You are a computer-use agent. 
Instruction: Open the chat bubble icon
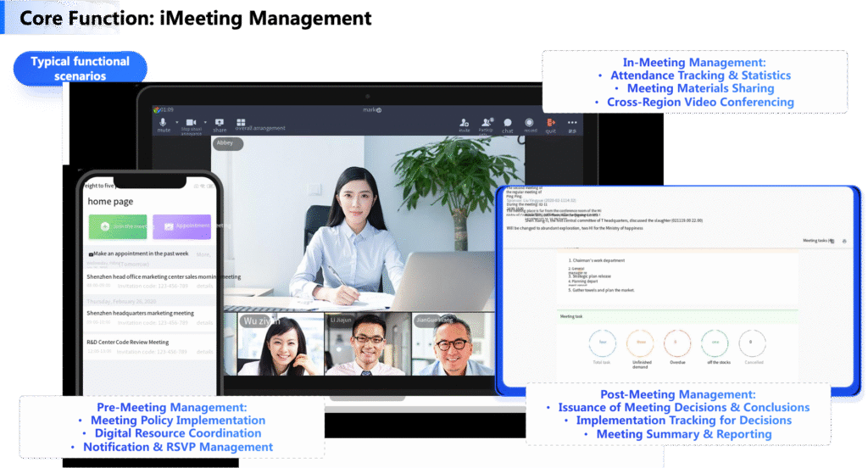507,122
